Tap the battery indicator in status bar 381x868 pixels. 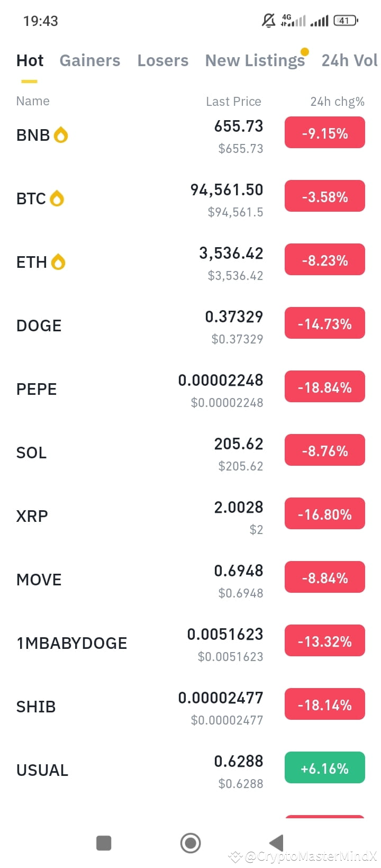pyautogui.click(x=346, y=21)
